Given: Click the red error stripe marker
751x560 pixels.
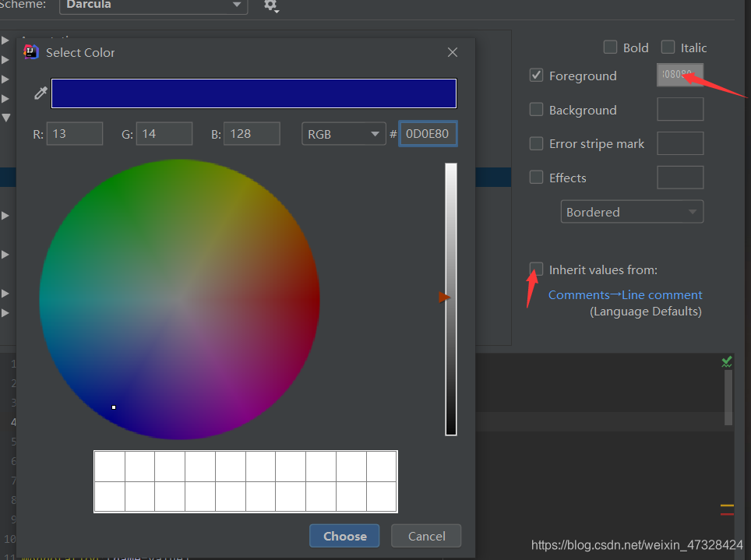Looking at the screenshot, I should click(x=727, y=514).
